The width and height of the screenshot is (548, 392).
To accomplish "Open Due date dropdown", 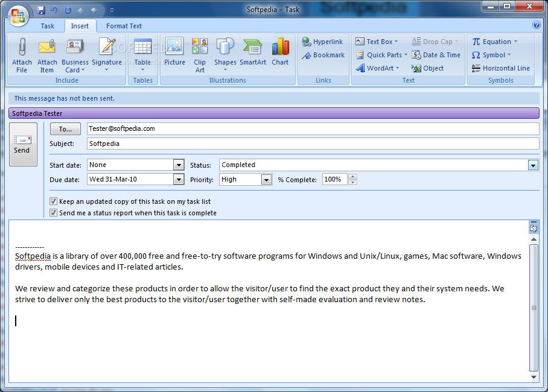I will tap(179, 180).
